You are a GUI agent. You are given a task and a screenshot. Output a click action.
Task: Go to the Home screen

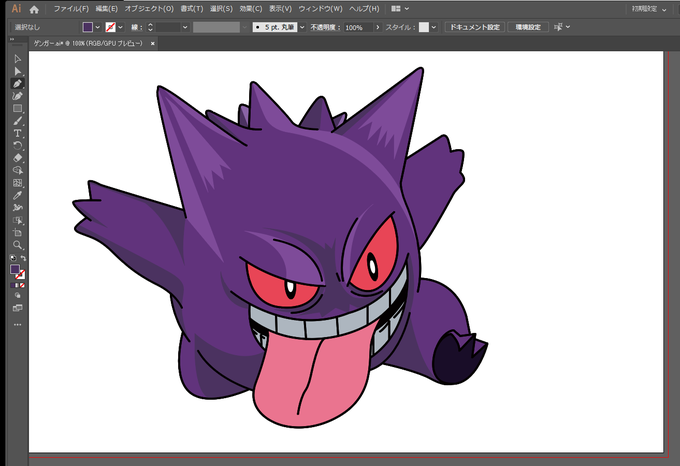click(34, 9)
